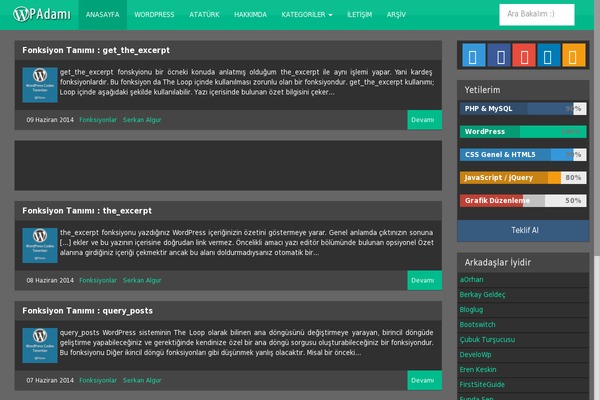
Task: Open the dark navy social icon
Action: click(499, 56)
